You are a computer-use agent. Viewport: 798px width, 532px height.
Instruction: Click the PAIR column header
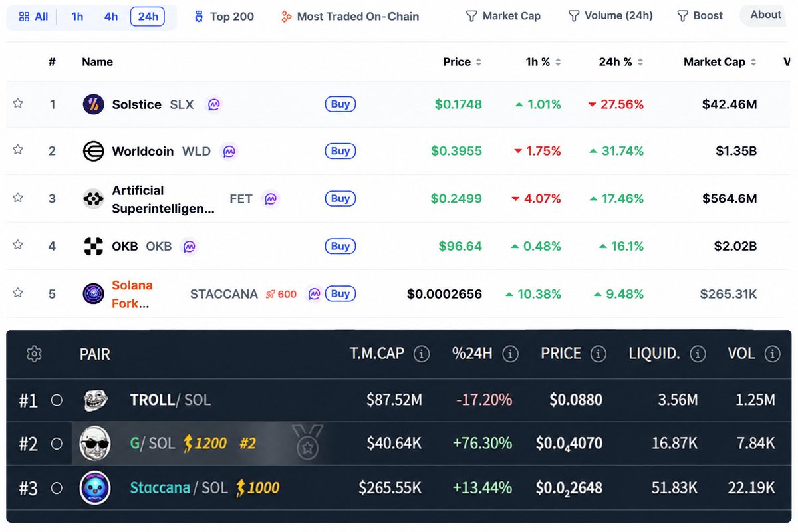95,354
